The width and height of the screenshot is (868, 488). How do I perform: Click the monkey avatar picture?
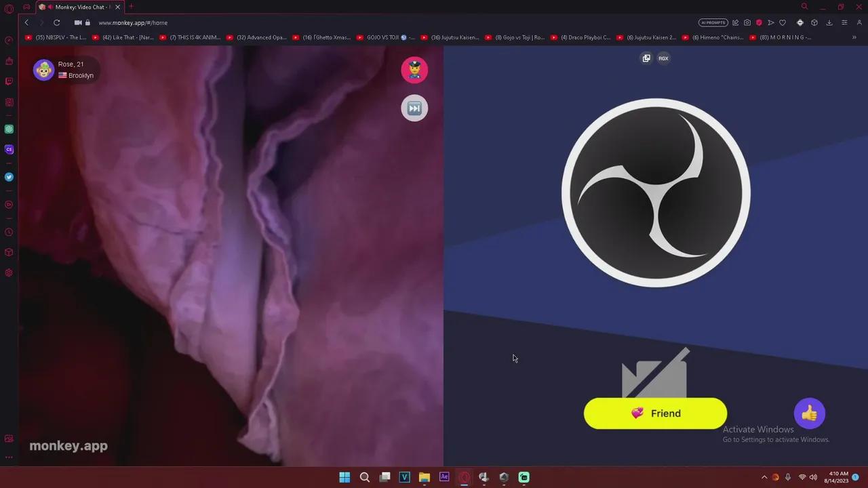(x=44, y=70)
